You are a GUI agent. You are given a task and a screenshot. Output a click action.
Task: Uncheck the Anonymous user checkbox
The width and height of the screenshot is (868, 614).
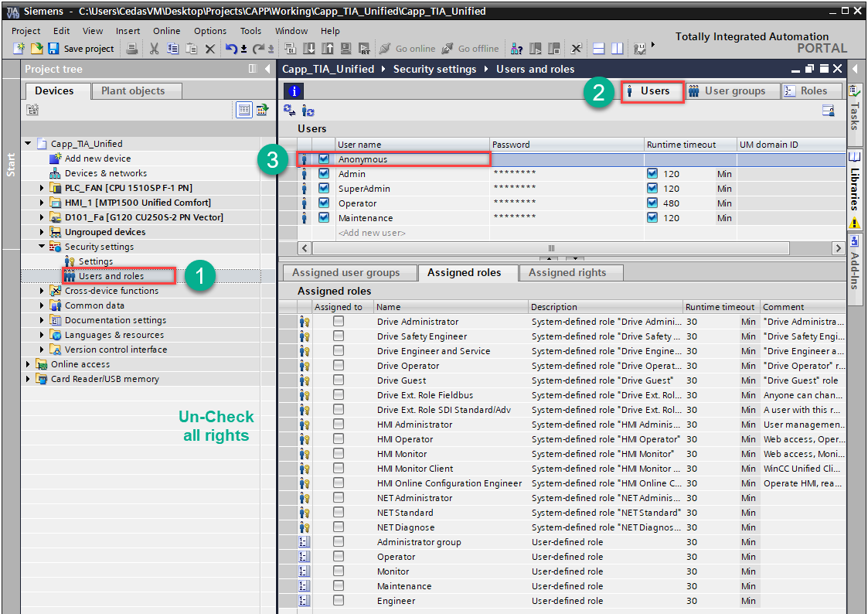pos(324,159)
